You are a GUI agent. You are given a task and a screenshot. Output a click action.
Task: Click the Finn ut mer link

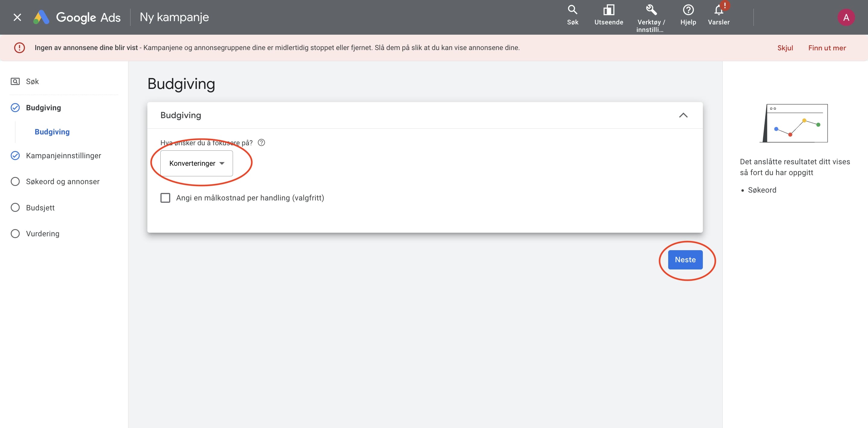(x=827, y=48)
